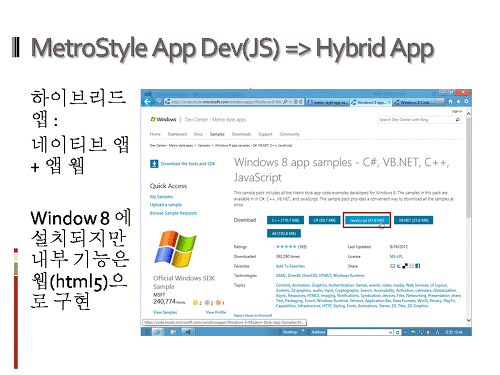
Task: Switch to the 'metro style app sa...' tab
Action: click(x=327, y=102)
